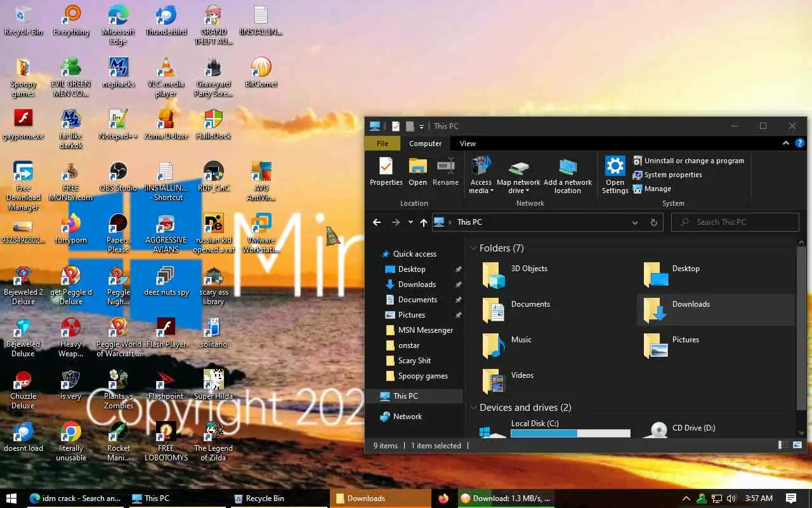Show hidden system tray icons
The width and height of the screenshot is (812, 508).
click(x=686, y=498)
